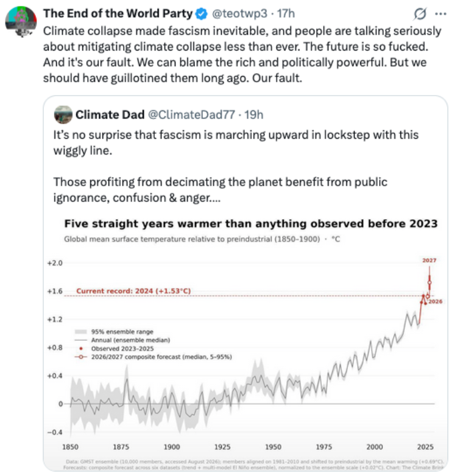Image resolution: width=457 pixels, height=476 pixels.
Task: Open Climate Dad display name
Action: tap(110, 115)
